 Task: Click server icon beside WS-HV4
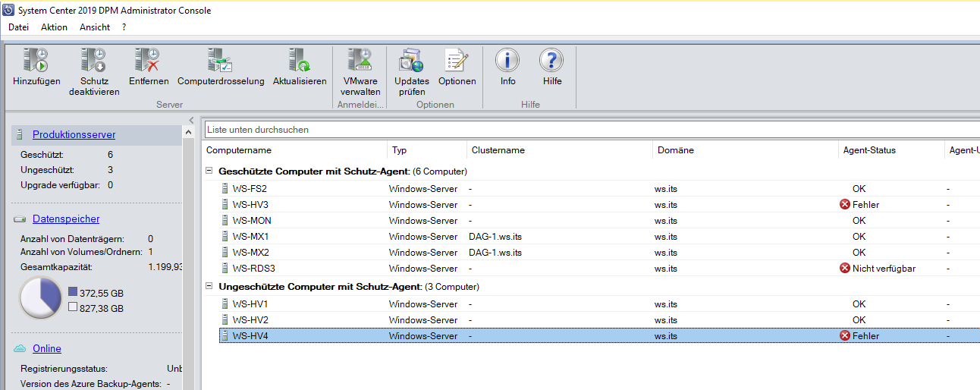[225, 336]
